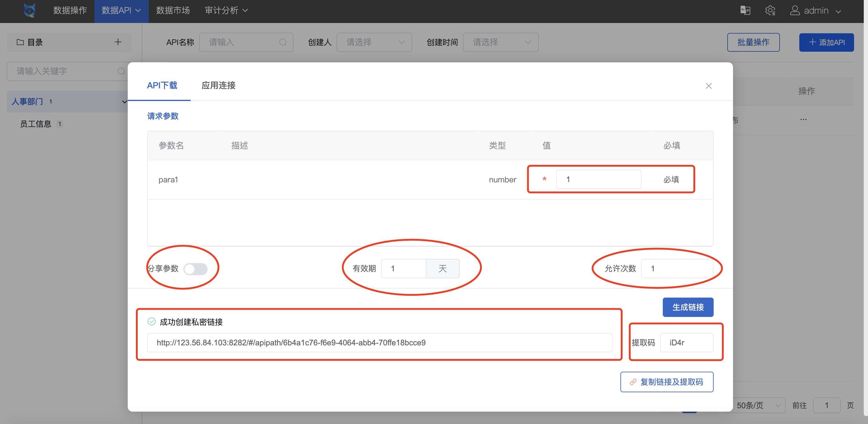Image resolution: width=868 pixels, height=424 pixels.
Task: Click the admin user avatar icon
Action: point(796,11)
